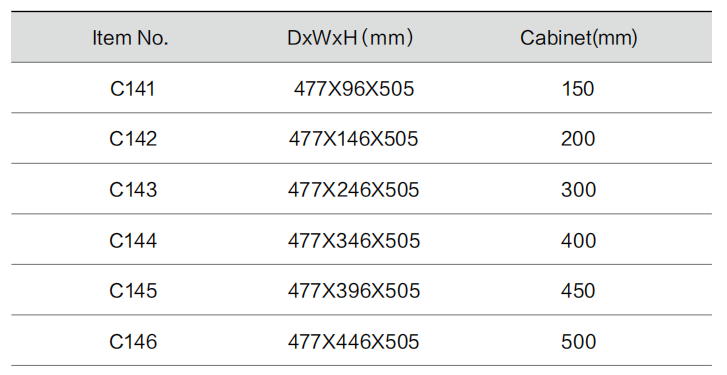This screenshot has height=375, width=727.
Task: Select cabinet size 300
Action: click(578, 190)
